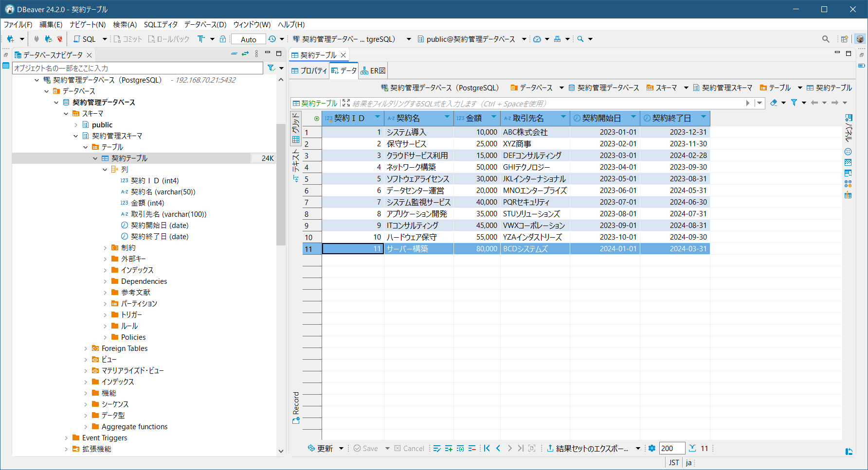Open the ファイル(F) menu
Screen dimensions: 868x470
click(18, 24)
